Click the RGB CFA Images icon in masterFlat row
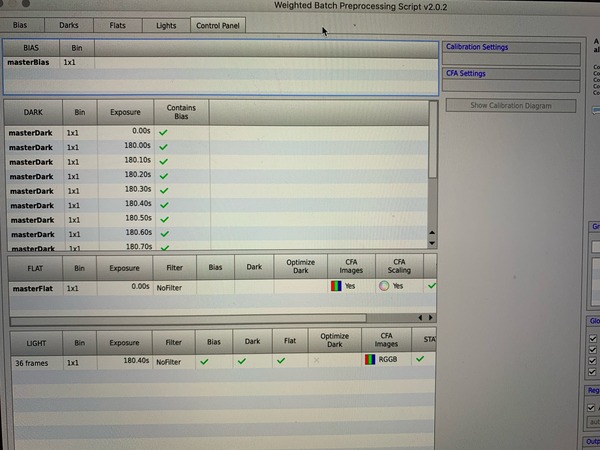The height and width of the screenshot is (450, 600). [336, 286]
